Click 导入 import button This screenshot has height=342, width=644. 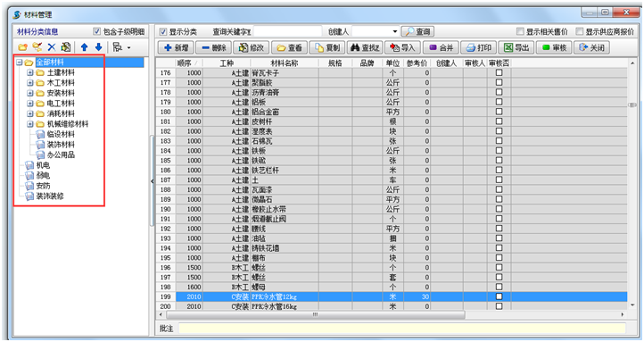402,47
